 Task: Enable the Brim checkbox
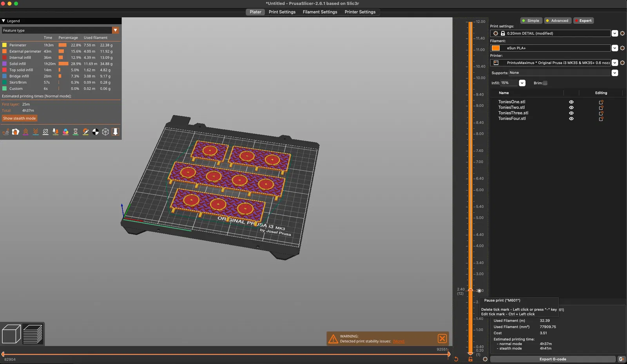coord(545,83)
